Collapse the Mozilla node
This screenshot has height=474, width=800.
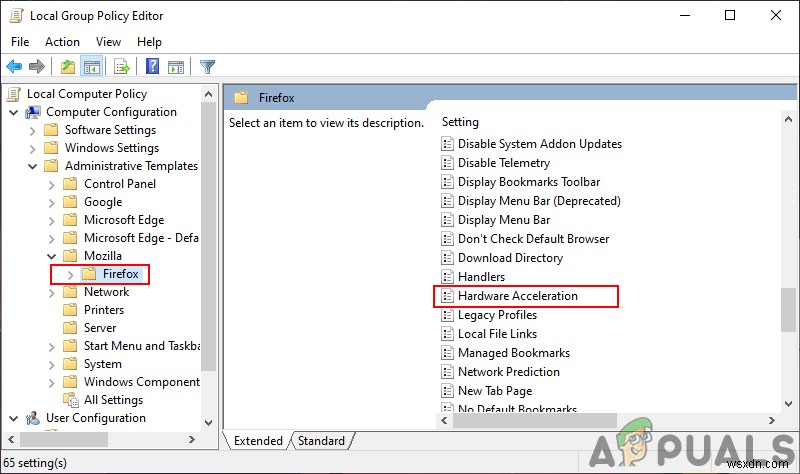pyautogui.click(x=52, y=256)
